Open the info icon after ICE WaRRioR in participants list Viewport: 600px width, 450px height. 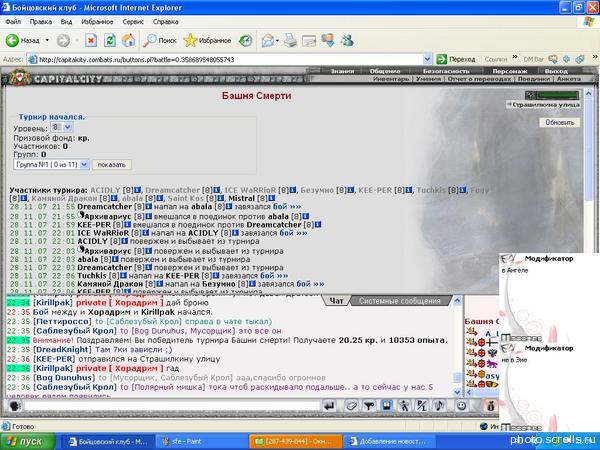pos(293,190)
